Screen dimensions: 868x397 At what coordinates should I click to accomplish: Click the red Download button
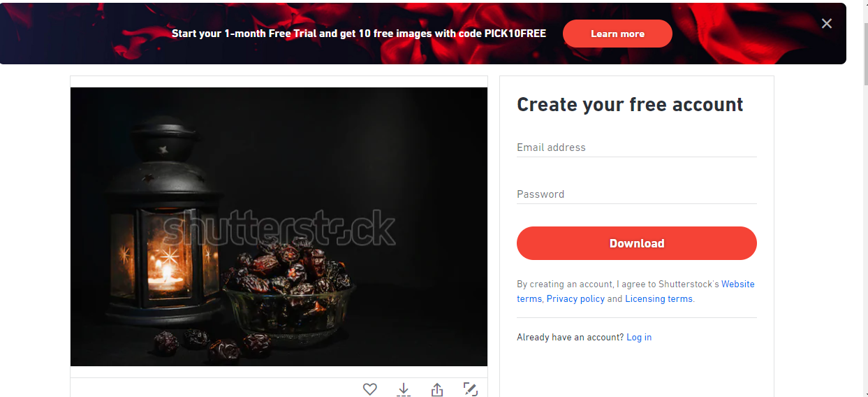point(637,243)
